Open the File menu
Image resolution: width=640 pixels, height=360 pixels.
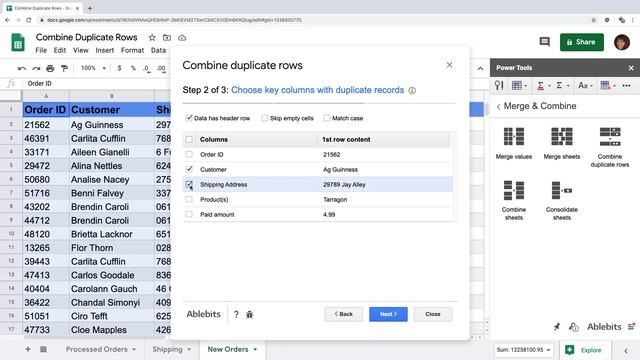41,50
